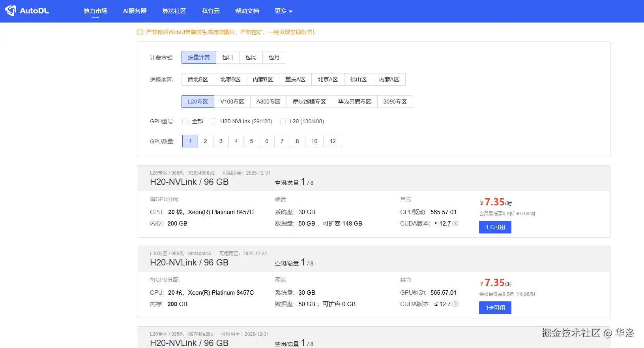Open CUDA version help icon in 085机 card
Screen dimensions: 644x348
point(455,224)
